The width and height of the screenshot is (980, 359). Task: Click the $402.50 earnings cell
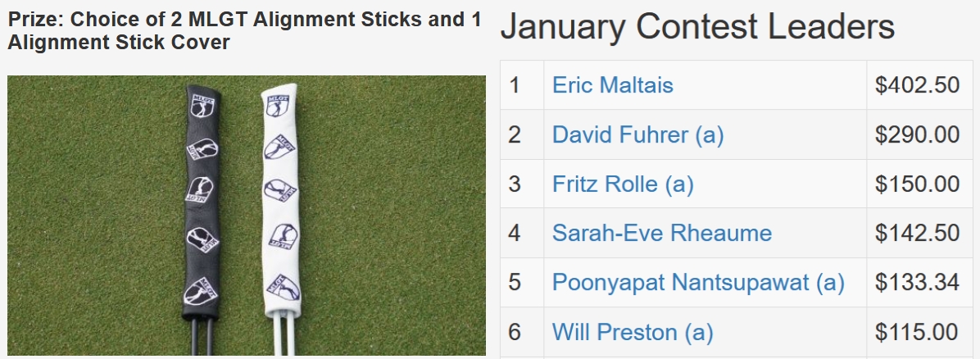coord(917,85)
